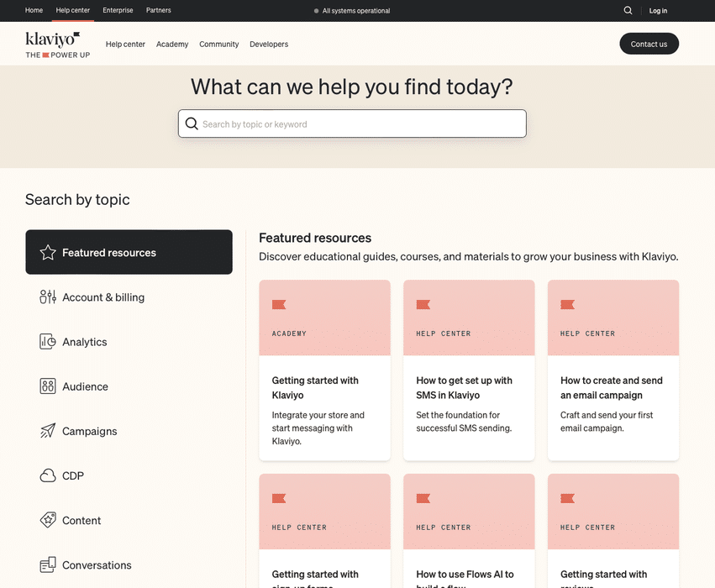The image size is (715, 588).
Task: Open search via the magnifier icon in header
Action: pyautogui.click(x=628, y=10)
